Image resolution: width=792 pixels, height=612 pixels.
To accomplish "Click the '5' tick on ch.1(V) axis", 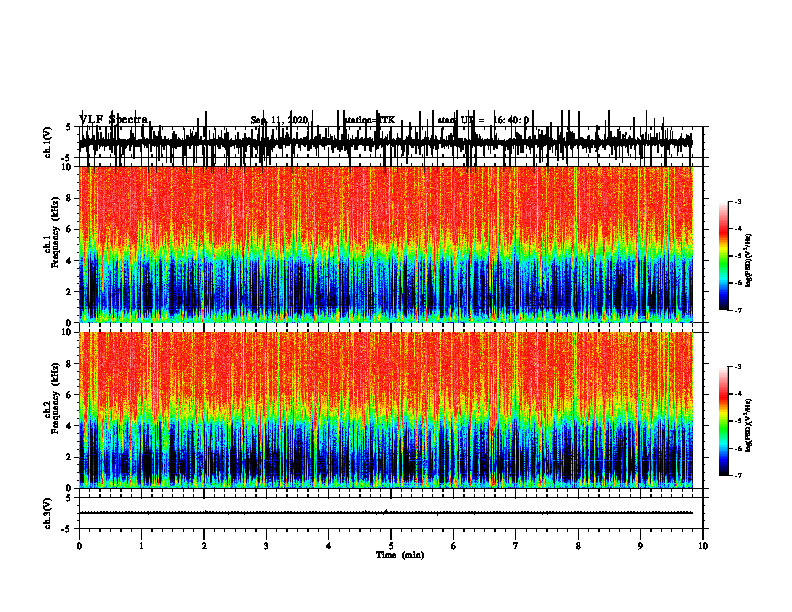I will (x=69, y=128).
